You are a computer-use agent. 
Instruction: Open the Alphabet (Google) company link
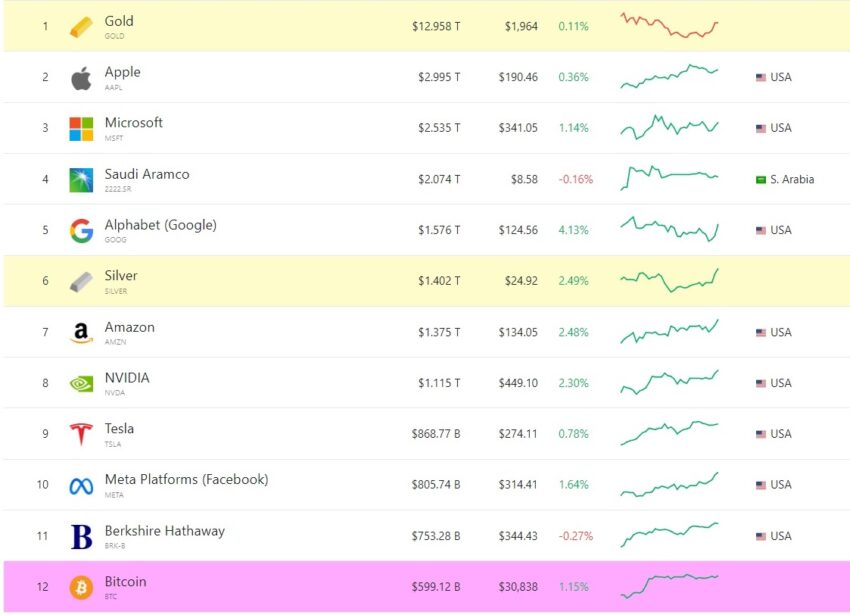pyautogui.click(x=160, y=225)
